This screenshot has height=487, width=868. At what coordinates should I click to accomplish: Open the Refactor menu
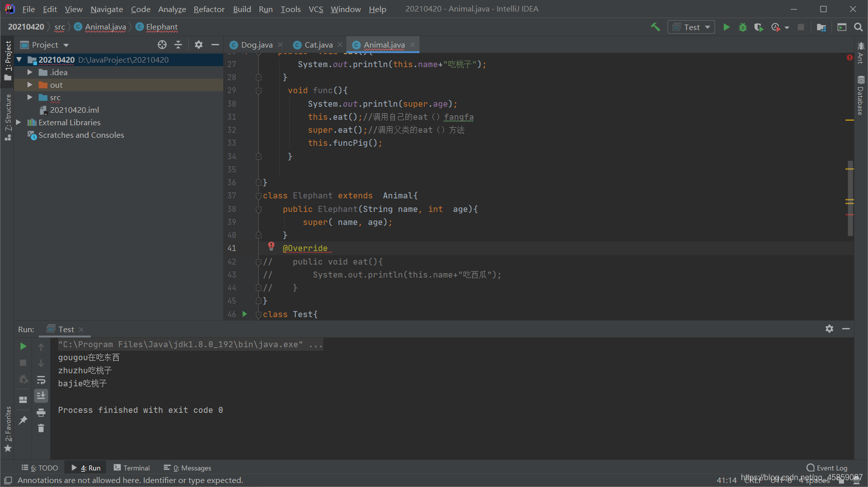tap(209, 9)
